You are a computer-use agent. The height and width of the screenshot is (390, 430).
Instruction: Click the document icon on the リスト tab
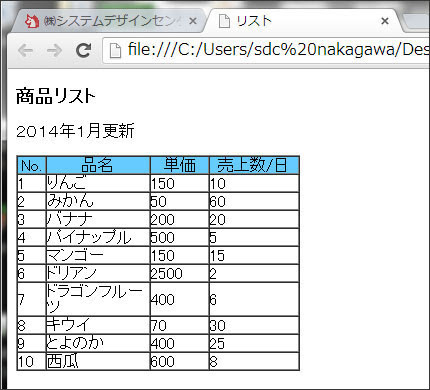click(x=224, y=21)
